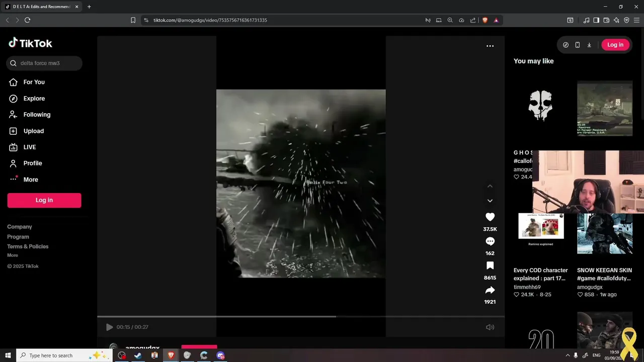Image resolution: width=644 pixels, height=362 pixels.
Task: Click the playing video frame
Action: 301,184
